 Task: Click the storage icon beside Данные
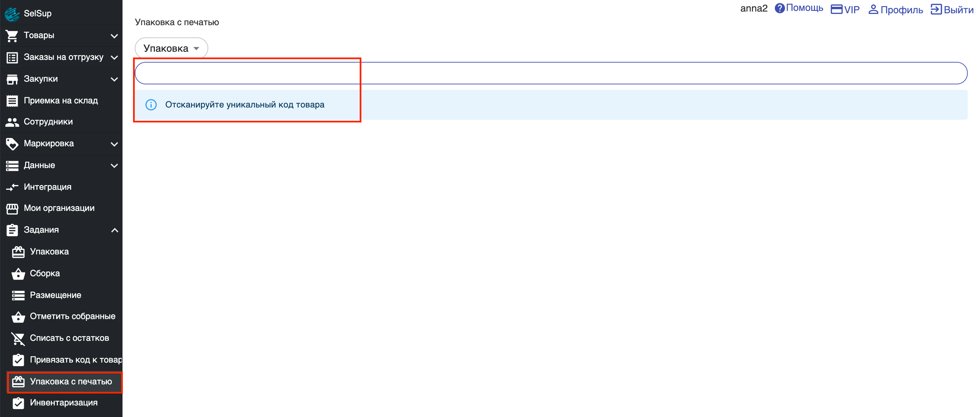(12, 166)
